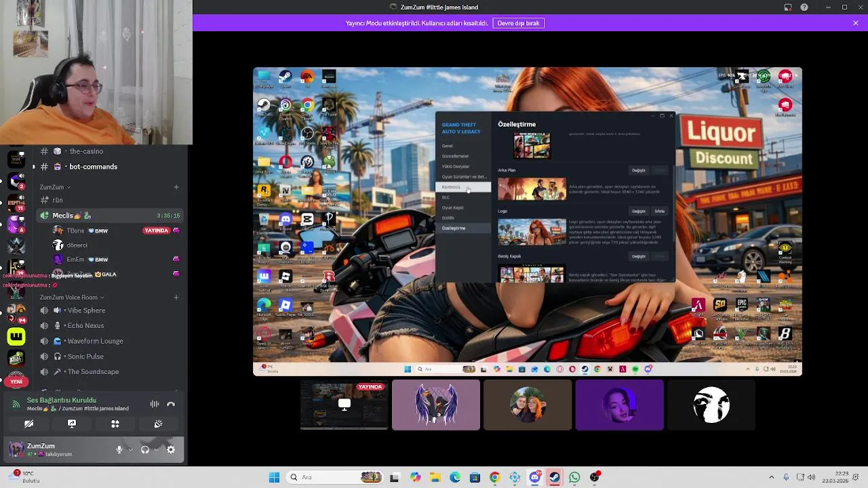Click Ses Bağlantısı Kuruldu connection status

click(x=62, y=400)
